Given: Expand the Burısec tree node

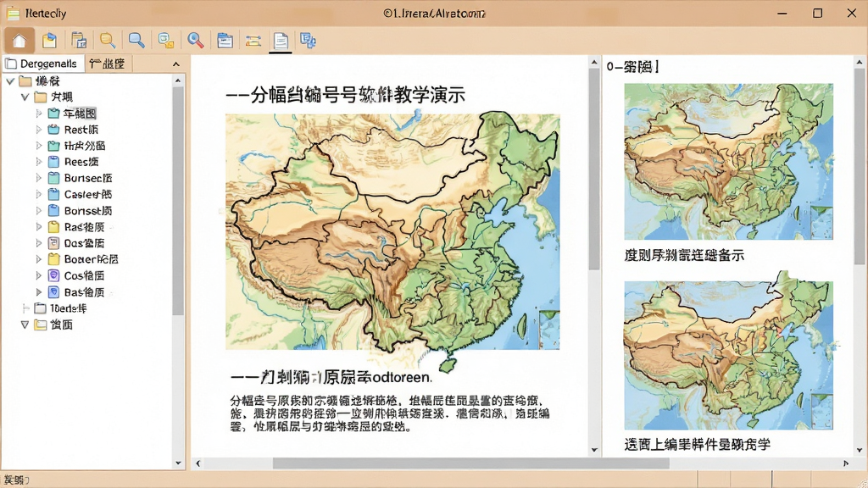Looking at the screenshot, I should coord(39,178).
